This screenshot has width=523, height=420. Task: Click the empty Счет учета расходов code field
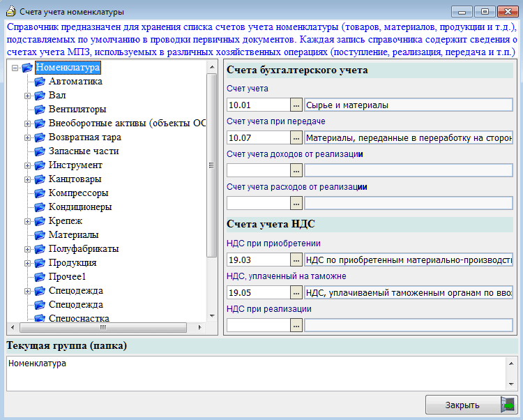tap(259, 203)
